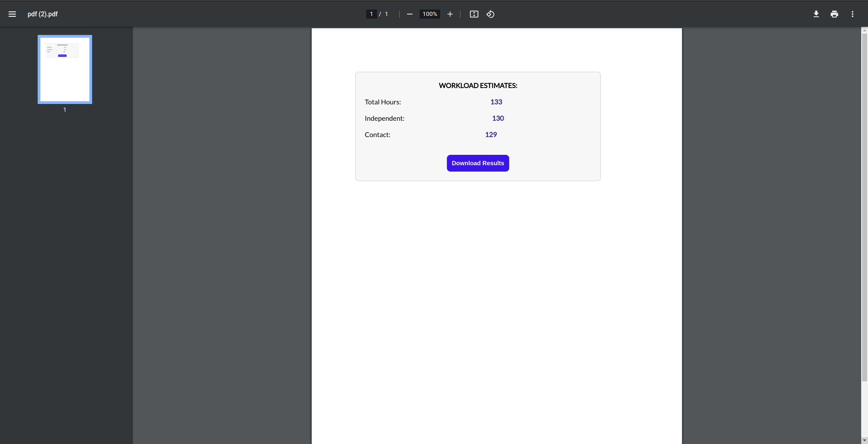Click the zoom percentage field

[429, 14]
